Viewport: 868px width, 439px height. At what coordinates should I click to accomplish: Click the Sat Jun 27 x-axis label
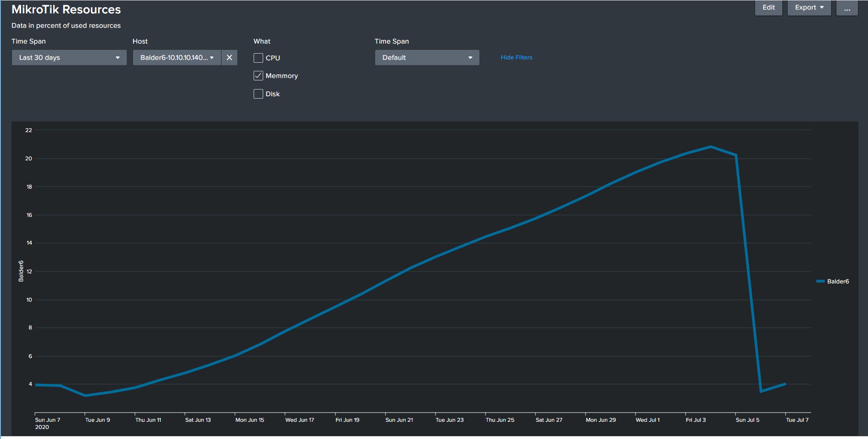pos(549,420)
